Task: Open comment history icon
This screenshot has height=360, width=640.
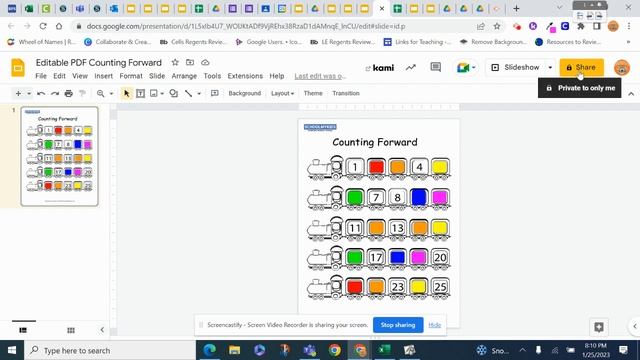Action: coord(436,67)
